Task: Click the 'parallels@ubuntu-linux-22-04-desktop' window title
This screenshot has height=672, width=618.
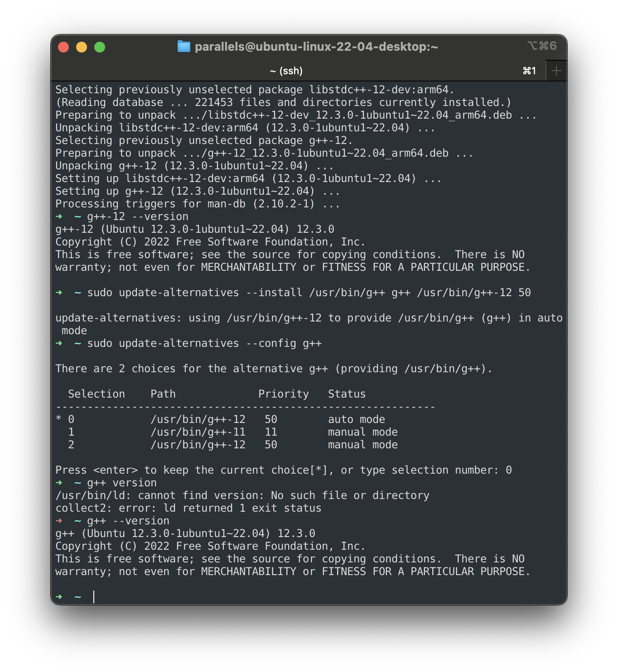Action: [317, 46]
